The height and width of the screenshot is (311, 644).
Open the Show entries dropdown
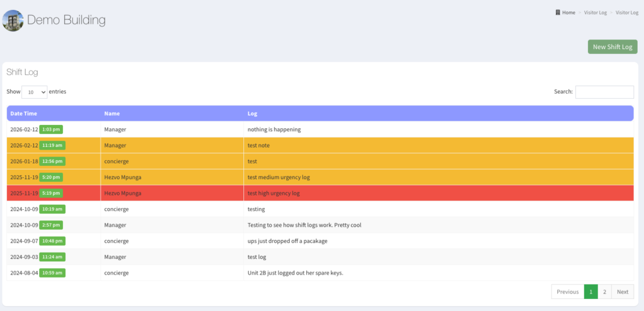click(x=35, y=92)
